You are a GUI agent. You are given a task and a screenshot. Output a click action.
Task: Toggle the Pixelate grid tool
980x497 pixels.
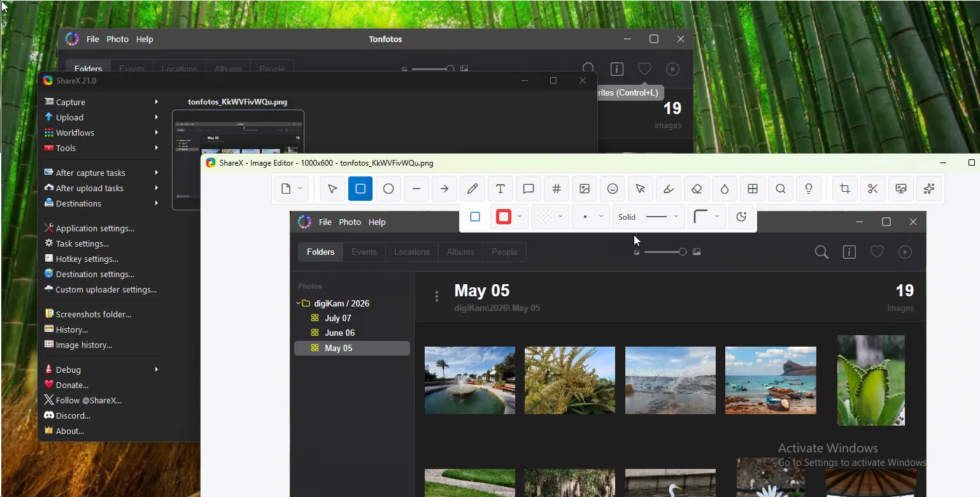coord(753,189)
